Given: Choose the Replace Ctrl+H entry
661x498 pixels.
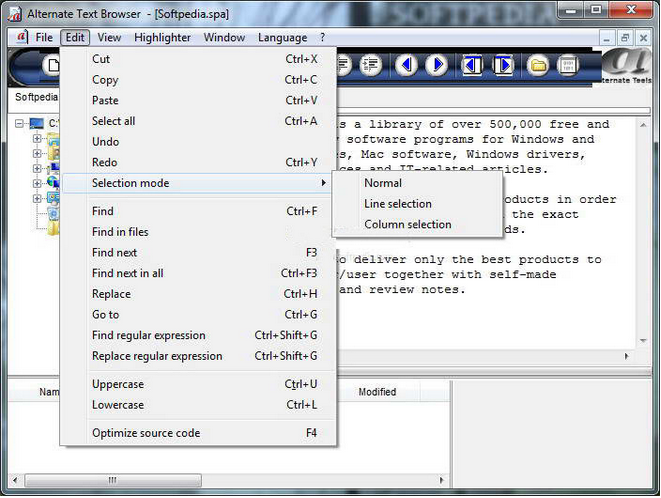Looking at the screenshot, I should (x=199, y=294).
